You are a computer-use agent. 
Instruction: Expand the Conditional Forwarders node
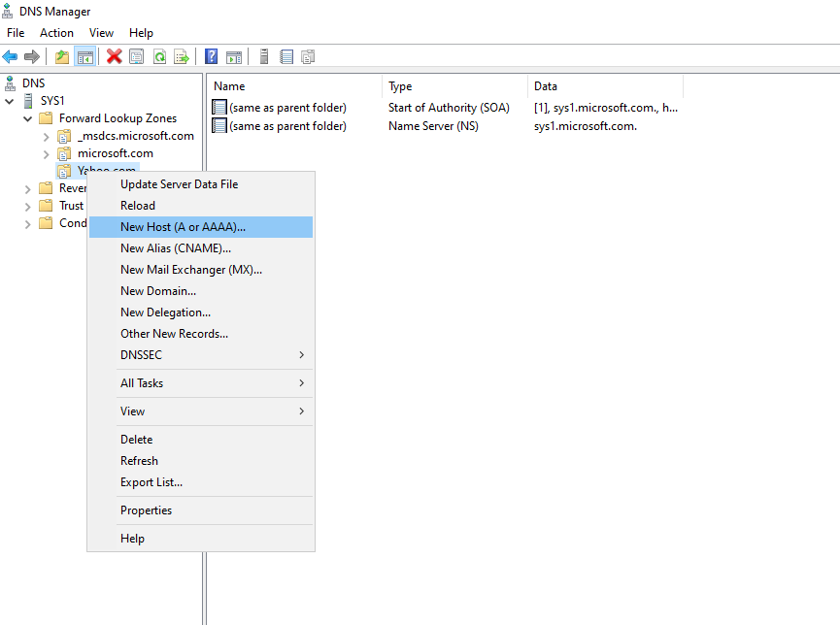pyautogui.click(x=28, y=224)
